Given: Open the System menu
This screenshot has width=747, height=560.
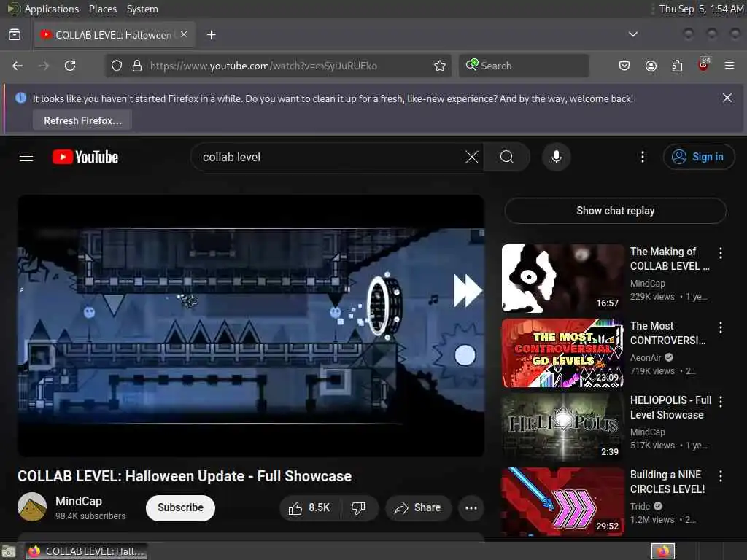Looking at the screenshot, I should coord(142,9).
